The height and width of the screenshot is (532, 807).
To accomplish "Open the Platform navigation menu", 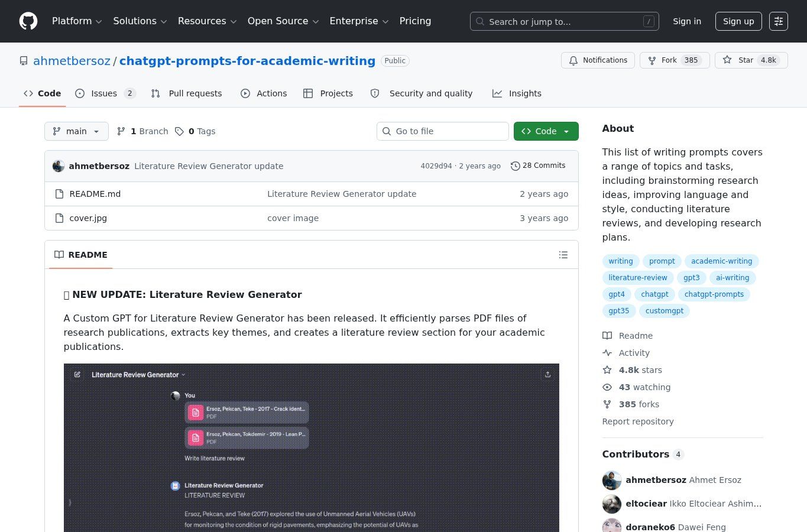I will point(77,21).
